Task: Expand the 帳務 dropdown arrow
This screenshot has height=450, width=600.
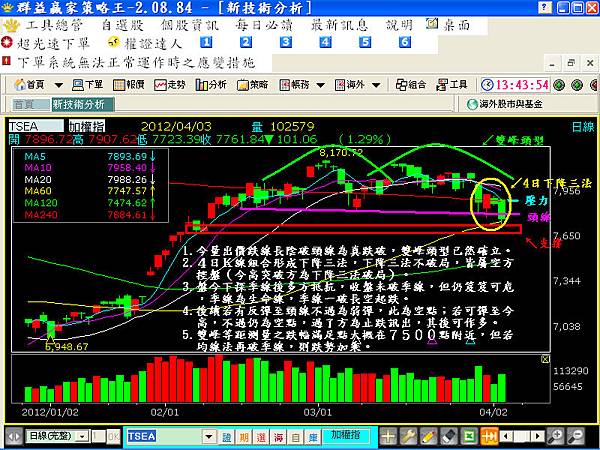Action: 321,85
